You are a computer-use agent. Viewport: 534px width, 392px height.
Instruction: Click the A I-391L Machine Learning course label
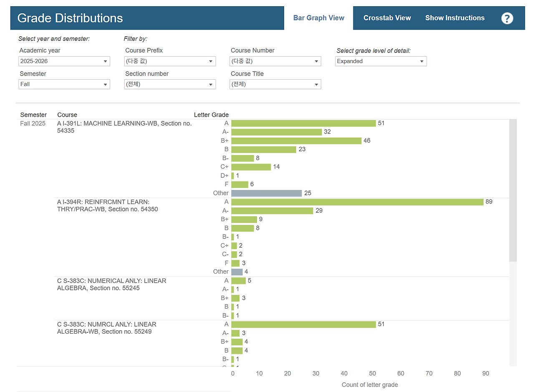pos(124,127)
